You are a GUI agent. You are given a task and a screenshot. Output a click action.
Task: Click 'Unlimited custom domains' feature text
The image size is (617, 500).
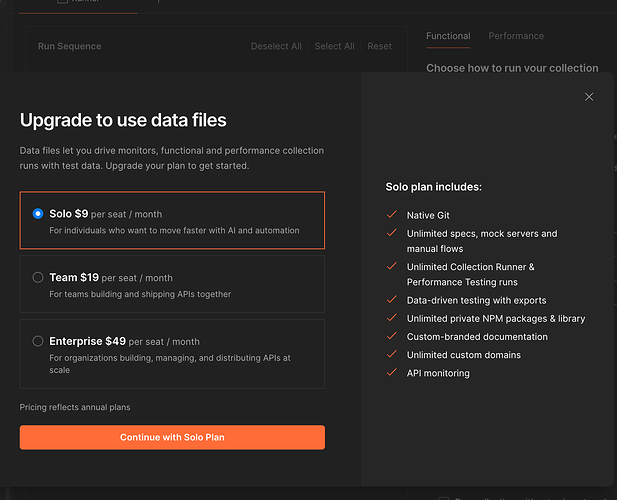click(x=464, y=355)
